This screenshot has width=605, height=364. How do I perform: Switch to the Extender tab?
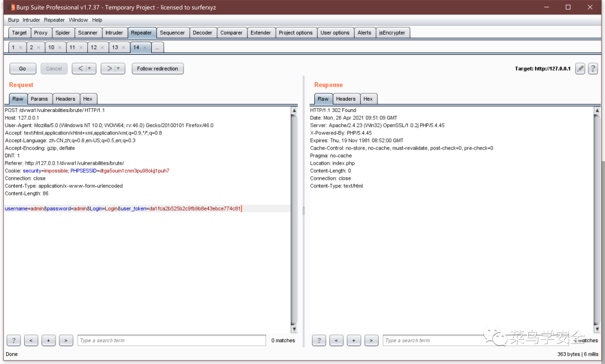point(261,33)
